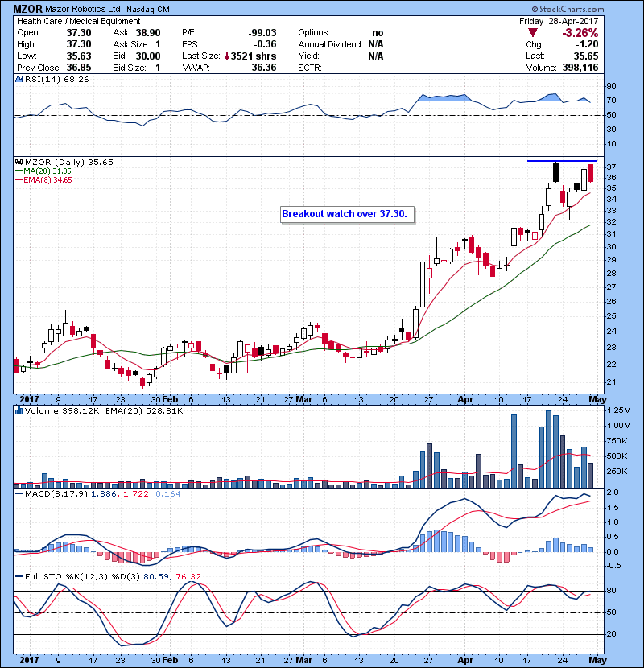The width and height of the screenshot is (644, 668).
Task: Click the 21 price level on price axis
Action: [612, 382]
